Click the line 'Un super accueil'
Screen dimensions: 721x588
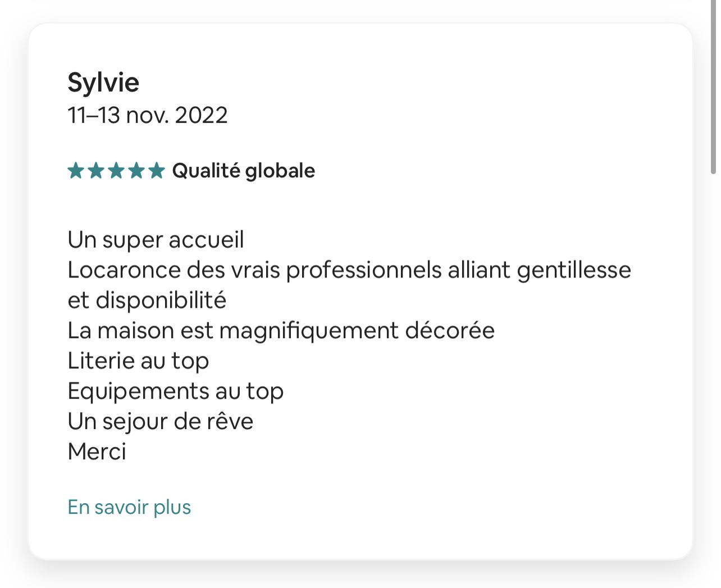click(x=156, y=240)
